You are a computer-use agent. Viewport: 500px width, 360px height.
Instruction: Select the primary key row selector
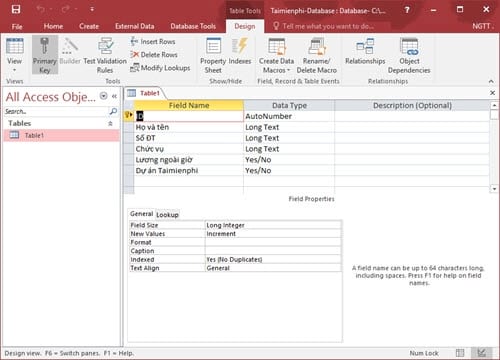point(129,116)
